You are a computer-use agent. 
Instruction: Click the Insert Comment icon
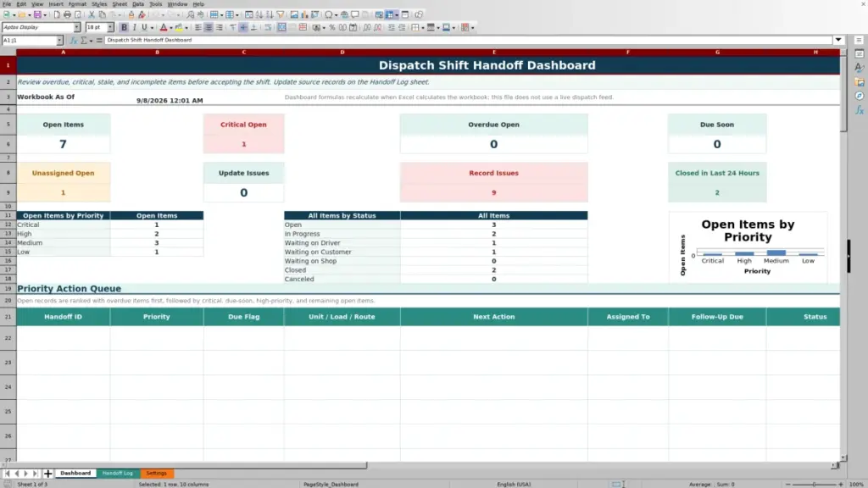[x=355, y=15]
